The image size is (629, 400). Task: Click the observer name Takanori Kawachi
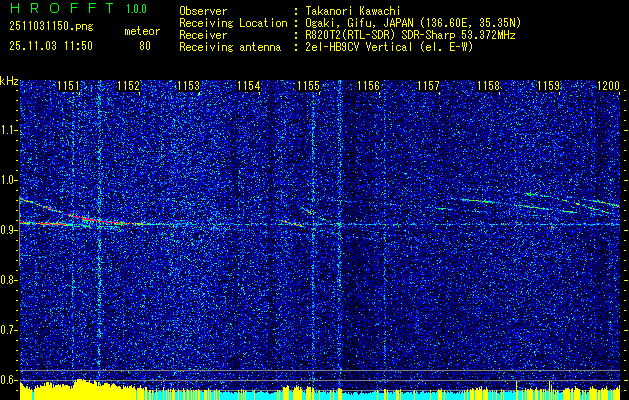pyautogui.click(x=353, y=11)
